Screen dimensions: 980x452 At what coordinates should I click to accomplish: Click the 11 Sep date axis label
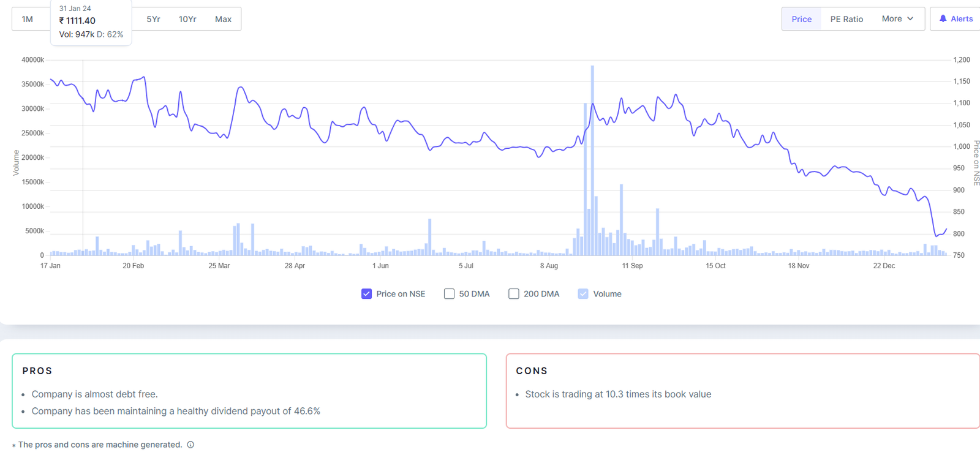633,266
